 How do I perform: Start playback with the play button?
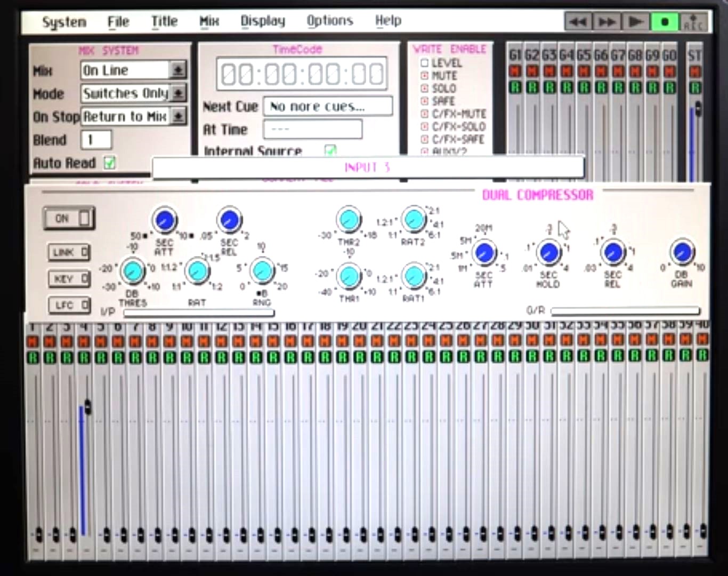point(636,22)
